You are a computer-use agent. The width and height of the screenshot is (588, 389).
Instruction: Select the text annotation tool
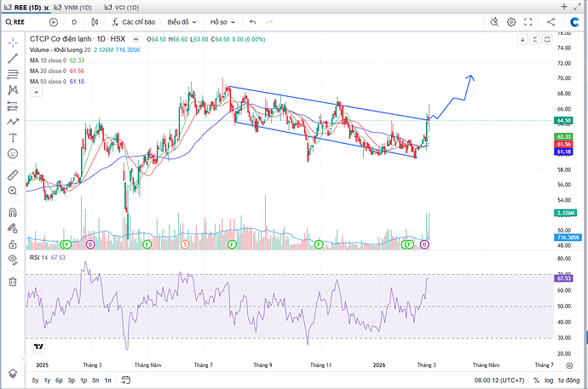pyautogui.click(x=13, y=138)
